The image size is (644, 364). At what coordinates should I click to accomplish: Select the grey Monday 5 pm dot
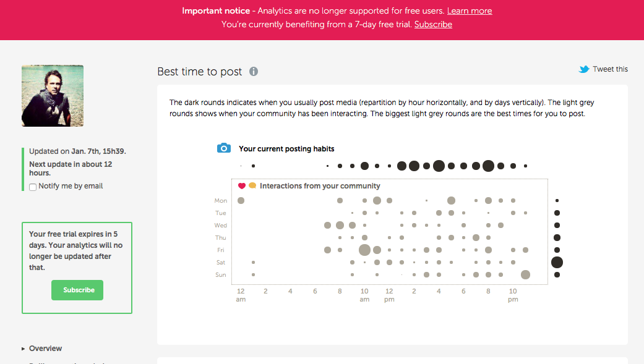451,201
